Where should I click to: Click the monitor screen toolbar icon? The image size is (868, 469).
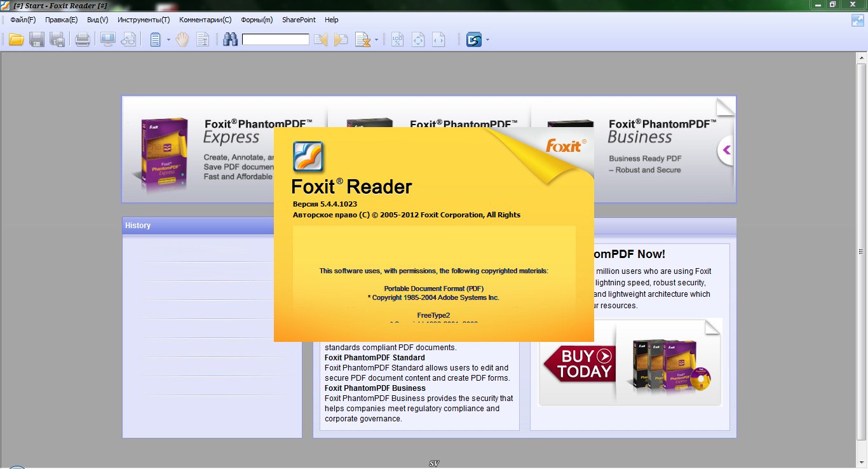[x=107, y=40]
